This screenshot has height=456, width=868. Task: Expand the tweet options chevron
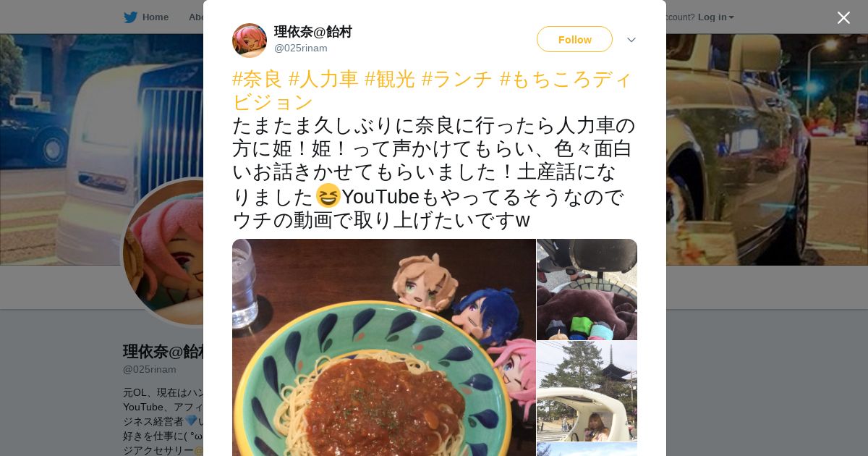(x=631, y=40)
